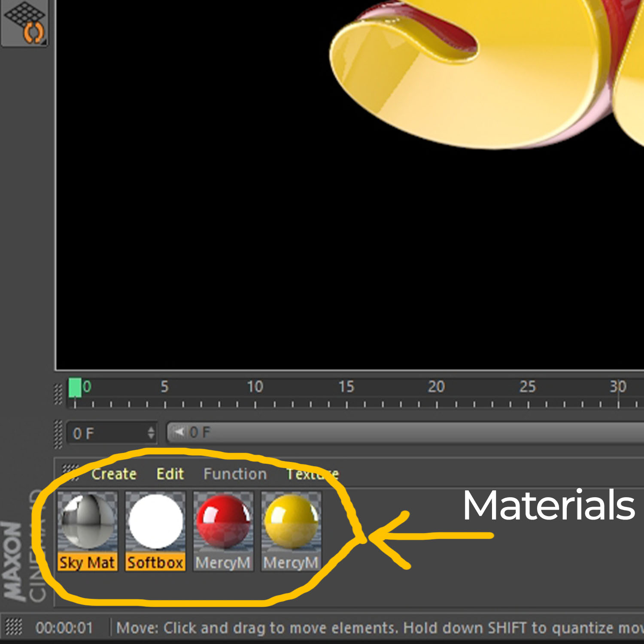Click frame 30 on the timeline ruler
This screenshot has height=644, width=644.
(x=618, y=387)
